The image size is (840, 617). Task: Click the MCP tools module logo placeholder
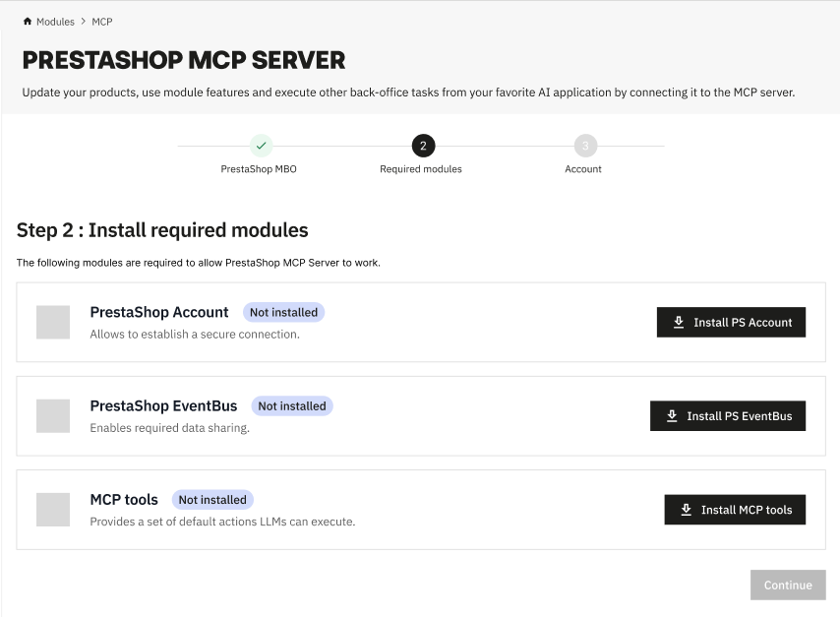pos(53,510)
